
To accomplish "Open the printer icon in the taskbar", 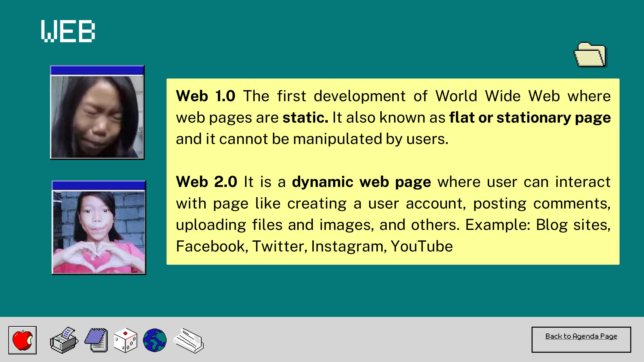I will coord(64,340).
